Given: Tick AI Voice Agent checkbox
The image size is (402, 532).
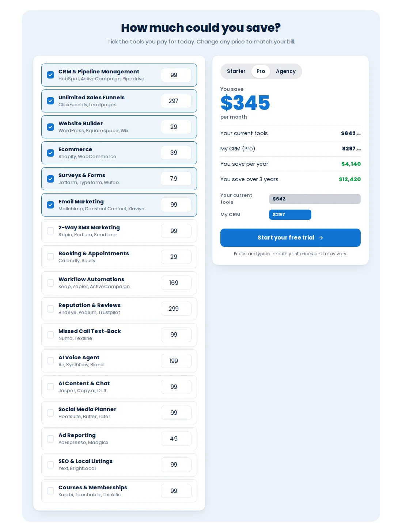Looking at the screenshot, I should click(x=50, y=361).
